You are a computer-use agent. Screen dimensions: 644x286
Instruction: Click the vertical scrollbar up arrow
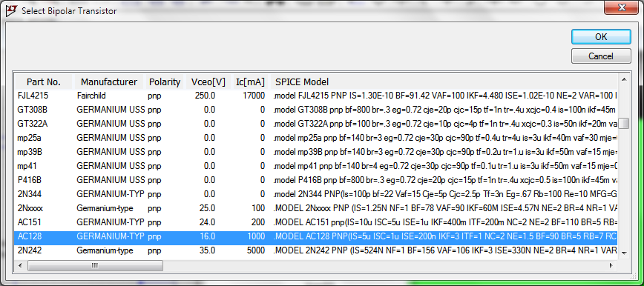pos(624,79)
